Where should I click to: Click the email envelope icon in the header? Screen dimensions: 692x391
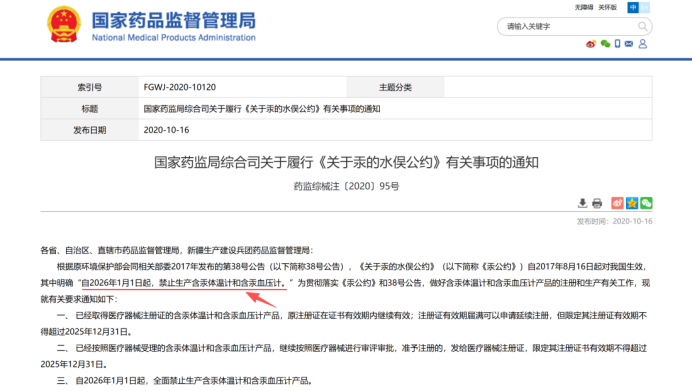point(629,44)
